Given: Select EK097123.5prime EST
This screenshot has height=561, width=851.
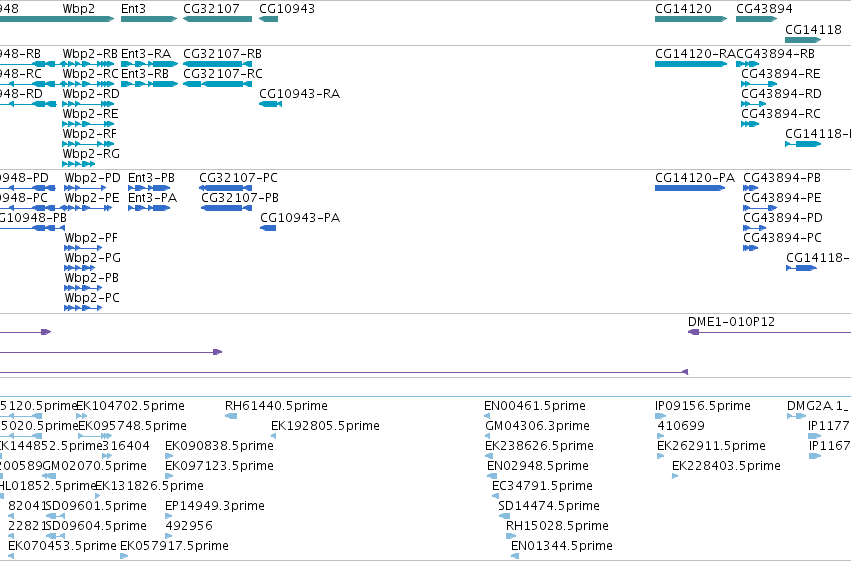Looking at the screenshot, I should pos(169,476).
